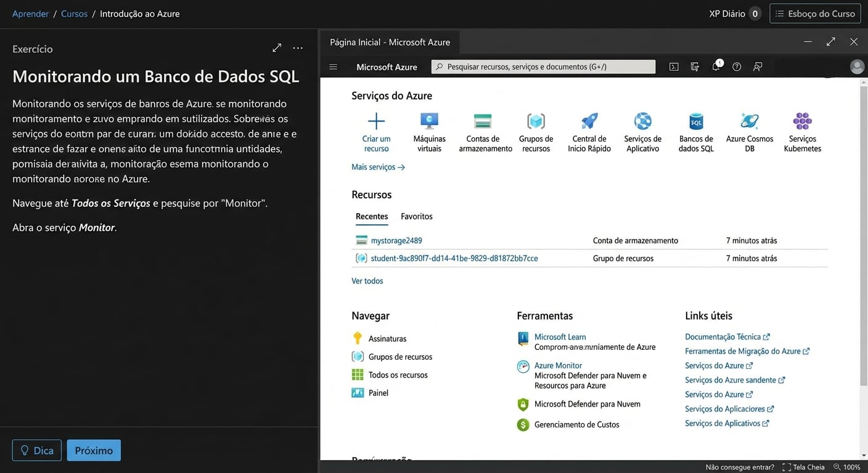Viewport: 868px width, 473px height.
Task: Focus the Pesquisar recursos search box
Action: pos(543,67)
